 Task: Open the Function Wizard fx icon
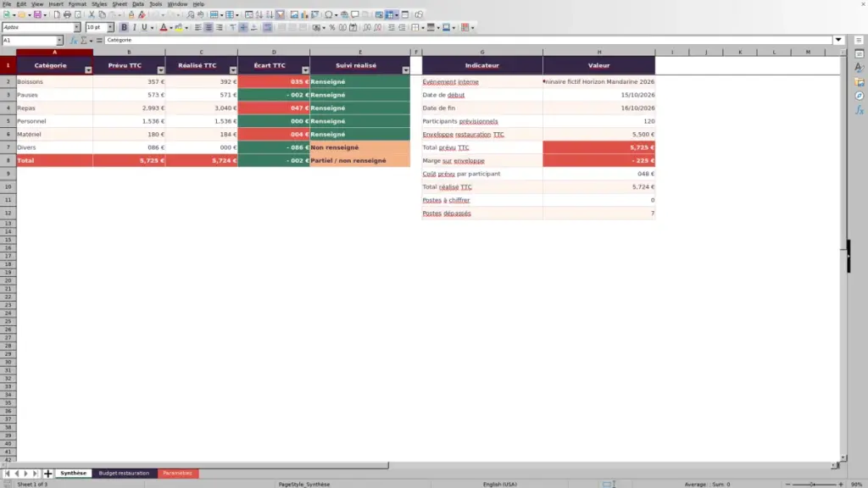[x=74, y=41]
